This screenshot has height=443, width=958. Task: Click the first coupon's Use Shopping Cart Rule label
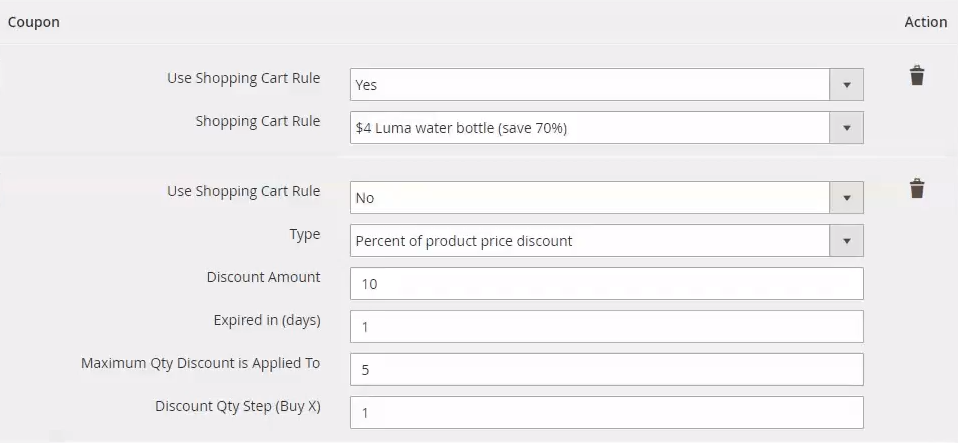click(243, 78)
